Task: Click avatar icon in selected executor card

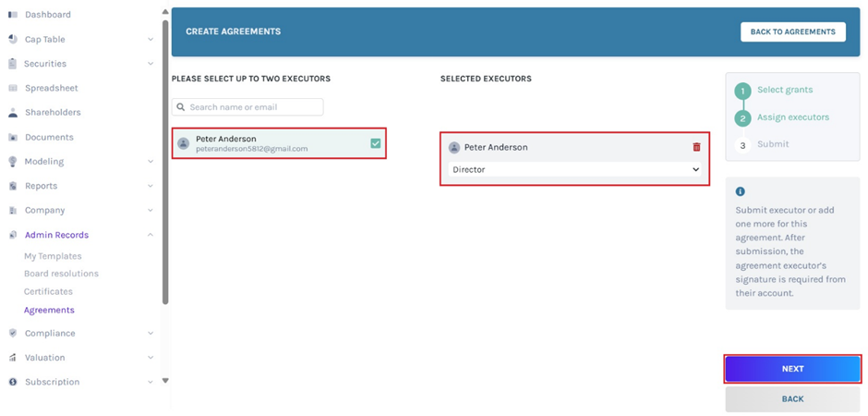Action: point(454,147)
